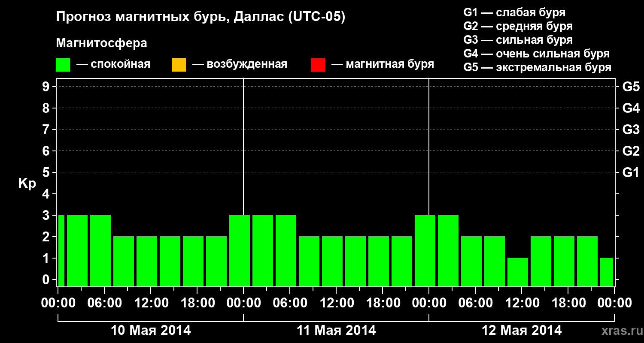Screen dimensions: 644x343
Task: Click the Kp 3 bar crossing midnight into 12 May
Action: point(425,250)
